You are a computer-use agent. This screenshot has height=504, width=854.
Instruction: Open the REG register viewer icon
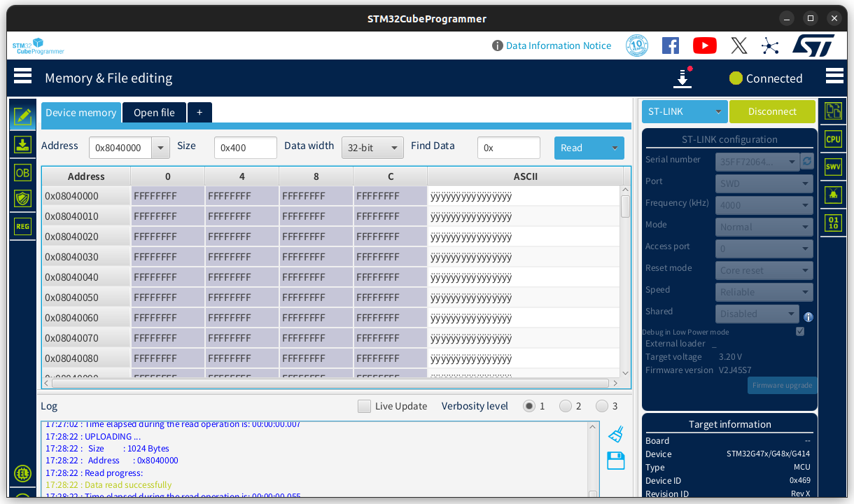(22, 226)
